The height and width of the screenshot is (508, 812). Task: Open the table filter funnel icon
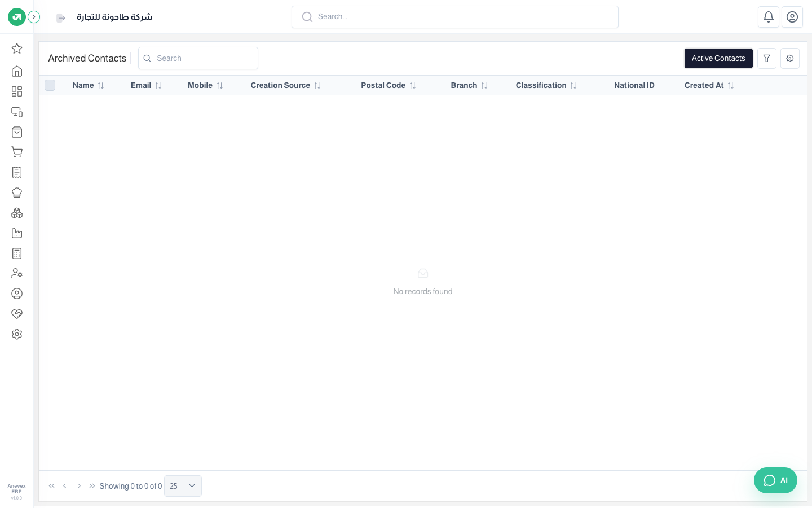tap(767, 58)
